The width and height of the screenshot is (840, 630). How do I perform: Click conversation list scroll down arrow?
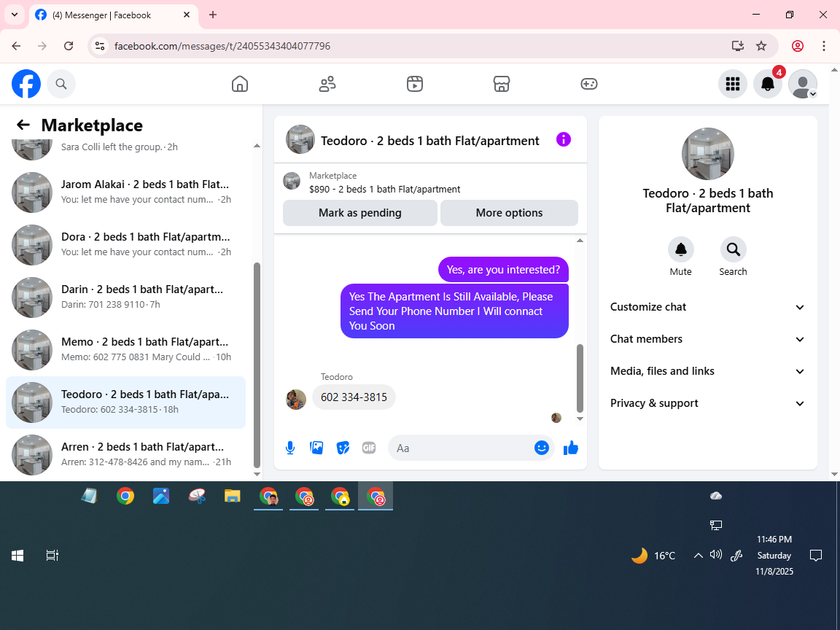coord(257,474)
